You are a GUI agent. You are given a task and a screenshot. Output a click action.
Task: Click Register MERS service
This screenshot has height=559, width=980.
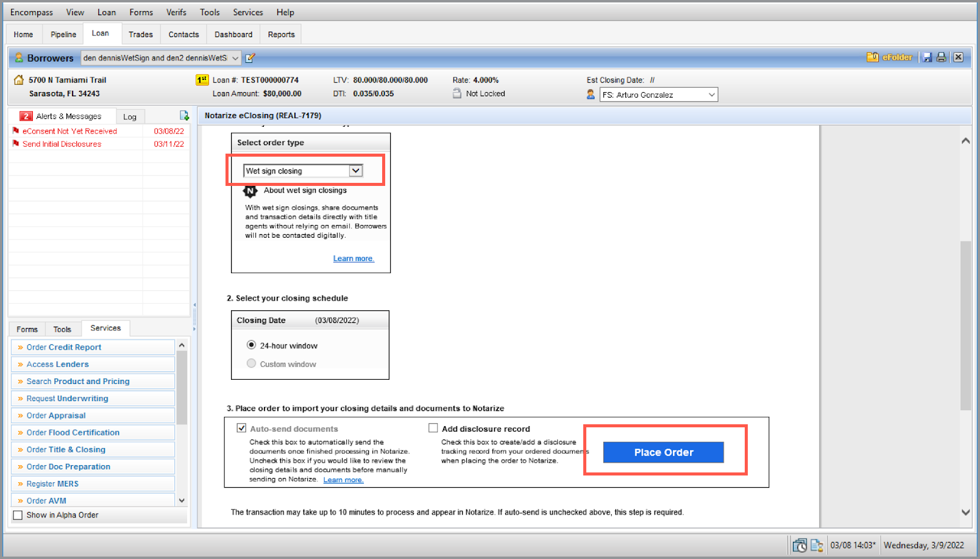(93, 483)
